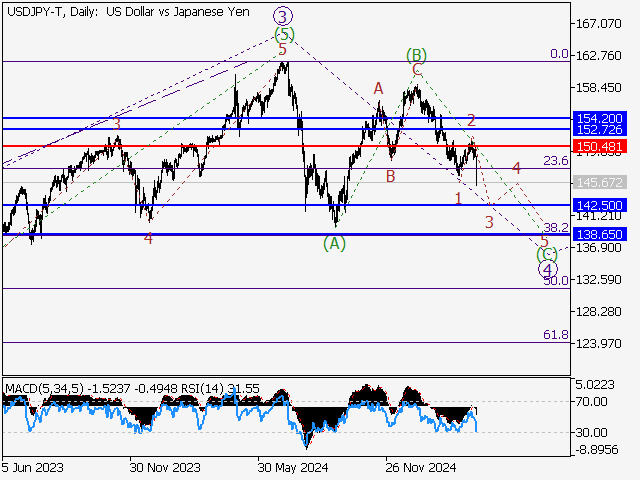This screenshot has height=480, width=640.
Task: Select the 138.650 support level label
Action: (600, 234)
